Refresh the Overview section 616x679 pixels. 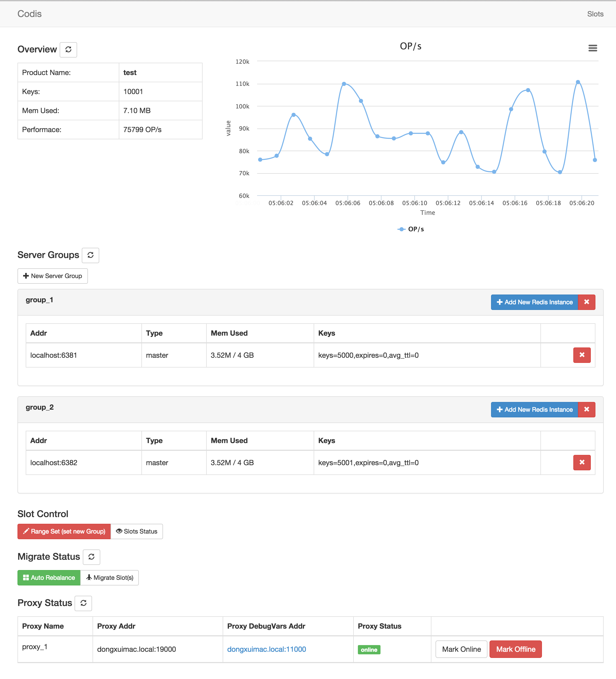[68, 50]
